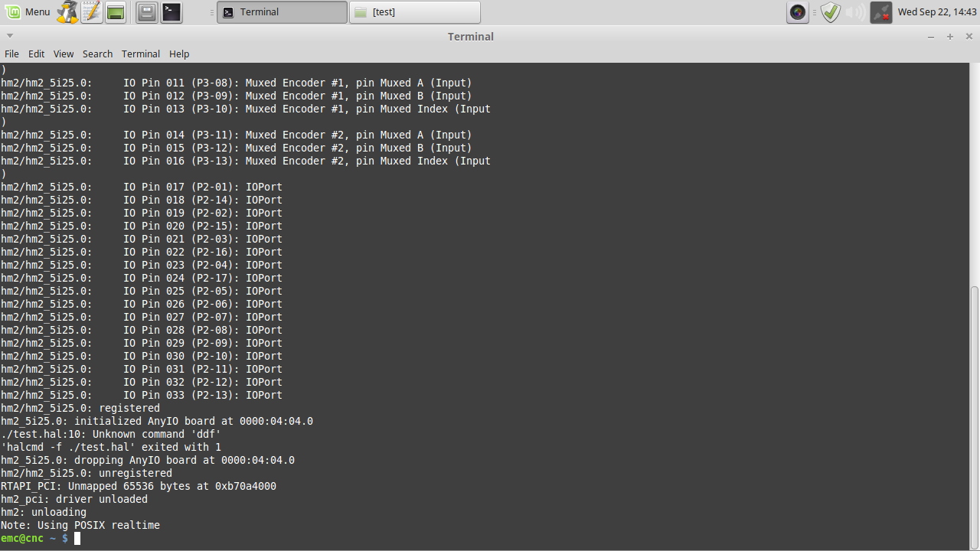Open the file manager drawer launcher
980x551 pixels.
click(147, 11)
